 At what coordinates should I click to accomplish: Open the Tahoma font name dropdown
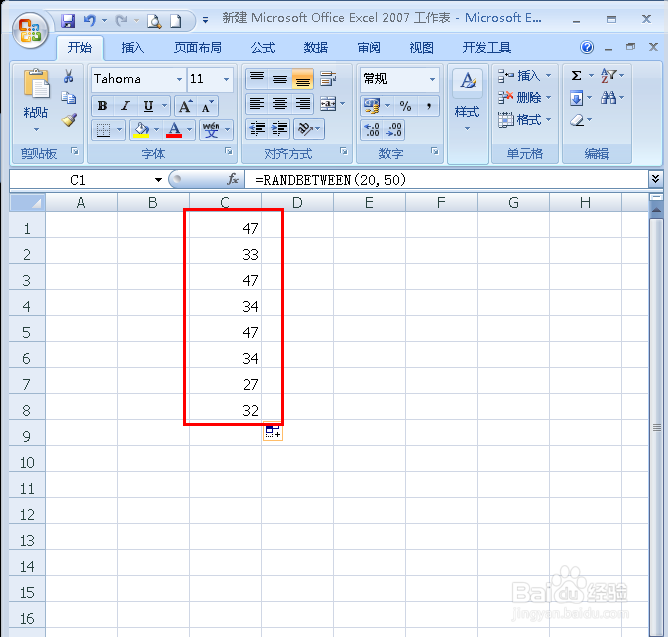[179, 79]
